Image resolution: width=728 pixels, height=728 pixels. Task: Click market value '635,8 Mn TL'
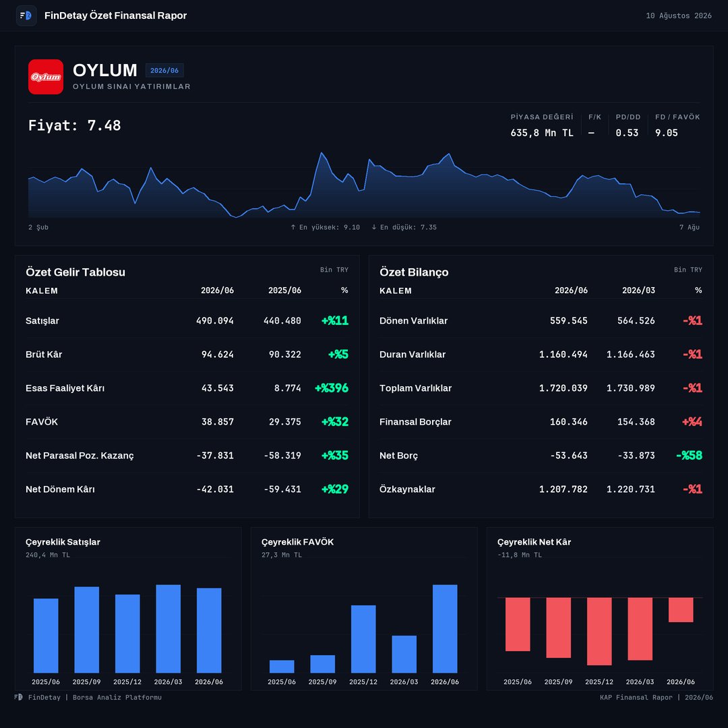541,133
